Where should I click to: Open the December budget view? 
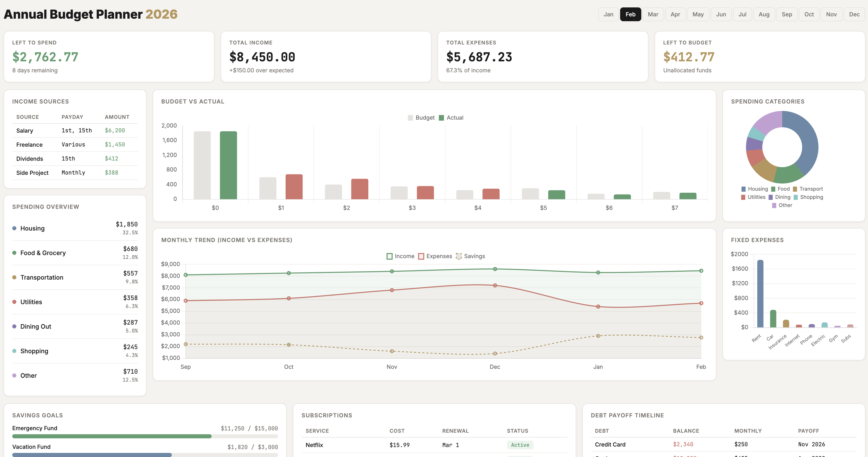point(854,14)
